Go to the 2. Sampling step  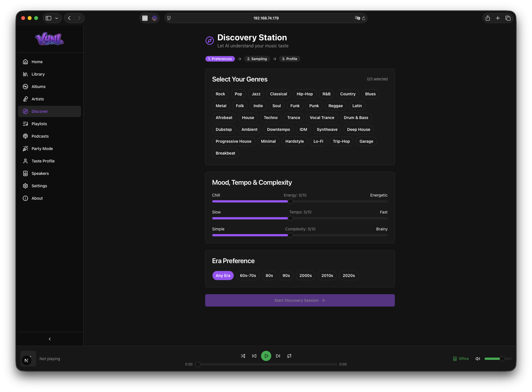[x=257, y=59]
